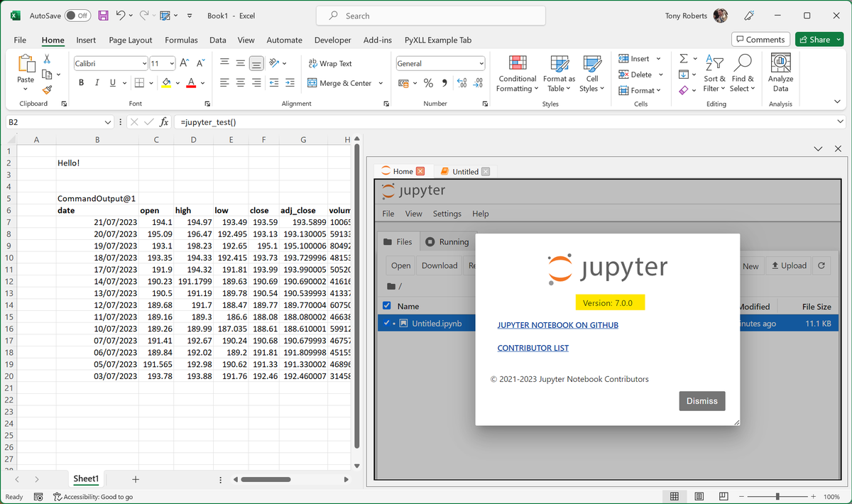Click the Font Color red swatch
This screenshot has height=504, width=852.
(191, 83)
